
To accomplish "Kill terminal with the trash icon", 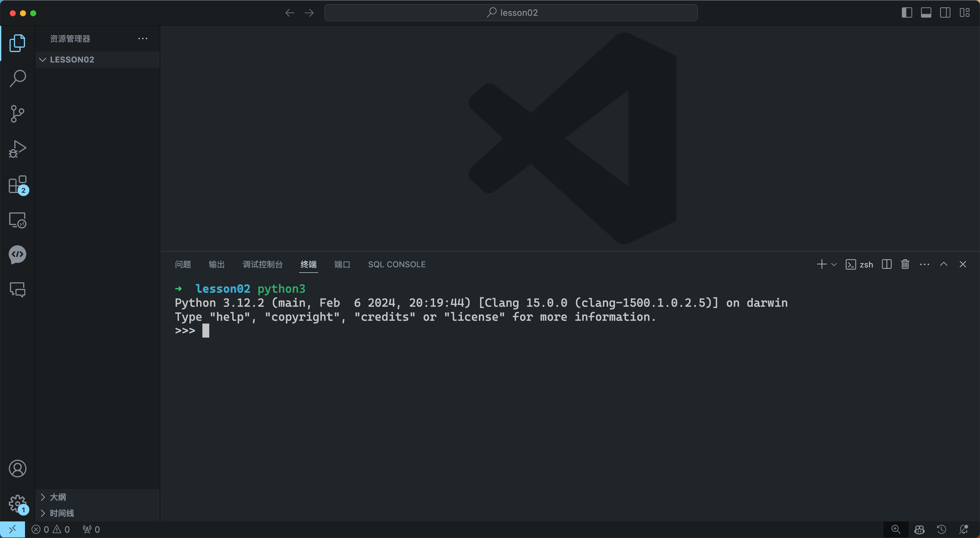I will pos(905,264).
